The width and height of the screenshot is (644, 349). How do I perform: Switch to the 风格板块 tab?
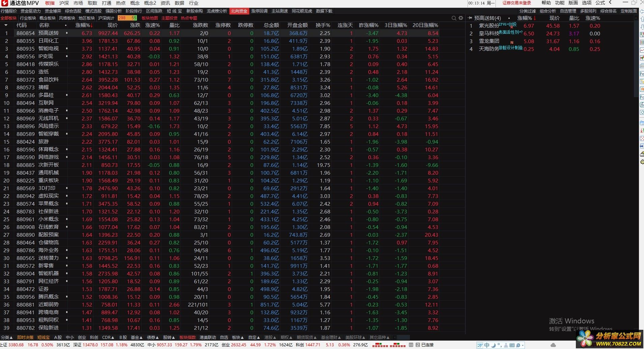pos(67,18)
